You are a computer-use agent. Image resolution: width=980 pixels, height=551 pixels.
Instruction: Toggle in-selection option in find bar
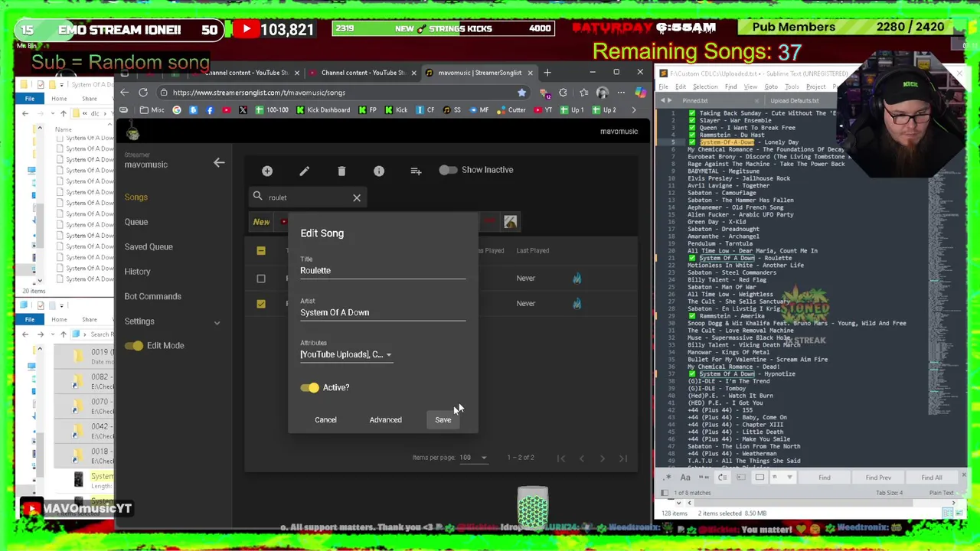[x=741, y=478]
